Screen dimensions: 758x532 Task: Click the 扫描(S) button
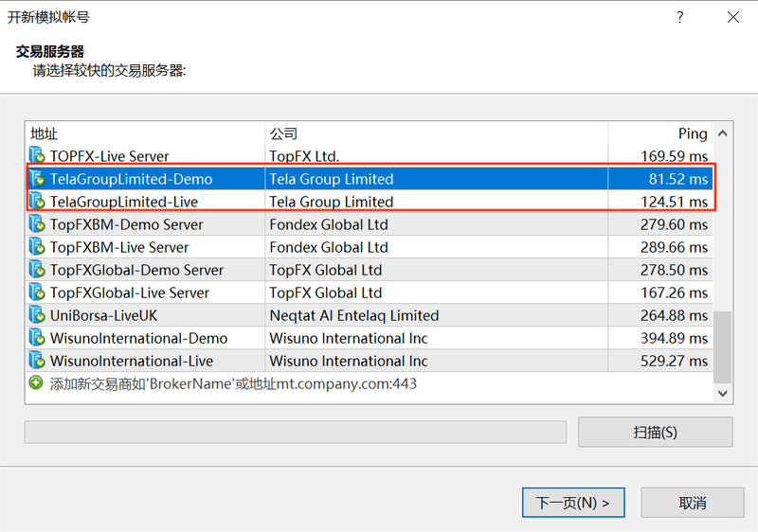click(x=655, y=432)
